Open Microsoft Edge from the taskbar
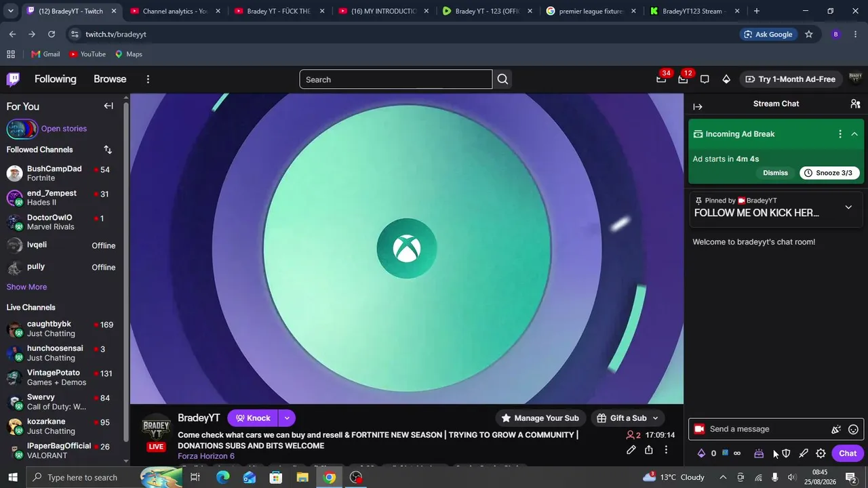 tap(223, 478)
